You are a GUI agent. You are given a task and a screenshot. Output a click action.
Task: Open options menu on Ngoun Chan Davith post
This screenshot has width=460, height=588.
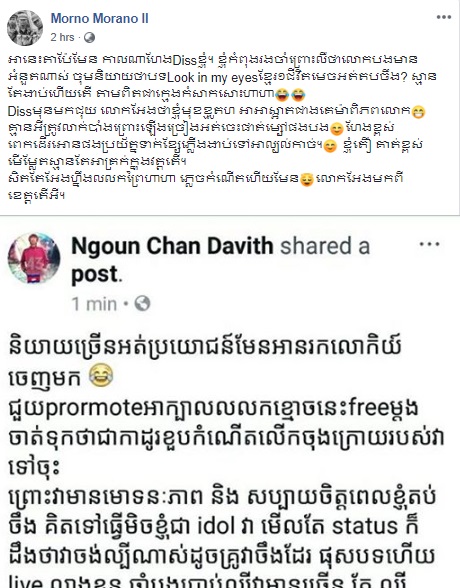(x=429, y=244)
